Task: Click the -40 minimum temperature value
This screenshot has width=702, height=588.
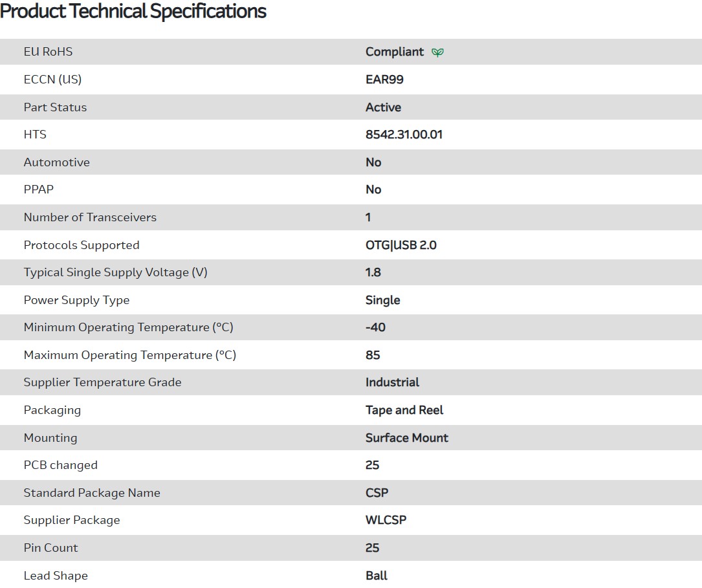Action: click(375, 327)
